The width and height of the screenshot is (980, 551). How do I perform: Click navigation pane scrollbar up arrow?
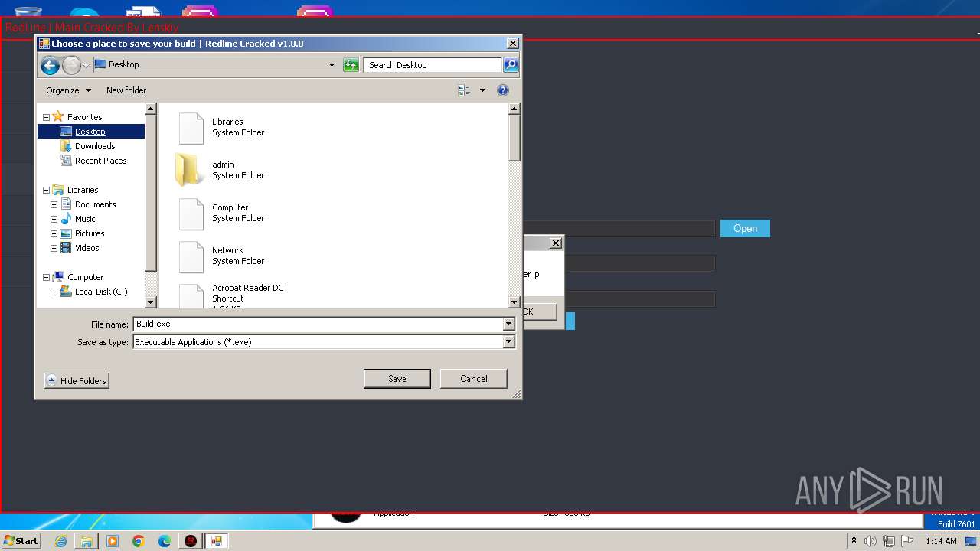(x=151, y=109)
